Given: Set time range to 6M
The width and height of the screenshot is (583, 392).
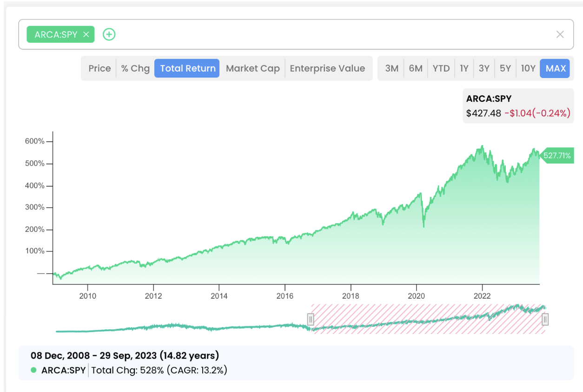Looking at the screenshot, I should tap(416, 68).
